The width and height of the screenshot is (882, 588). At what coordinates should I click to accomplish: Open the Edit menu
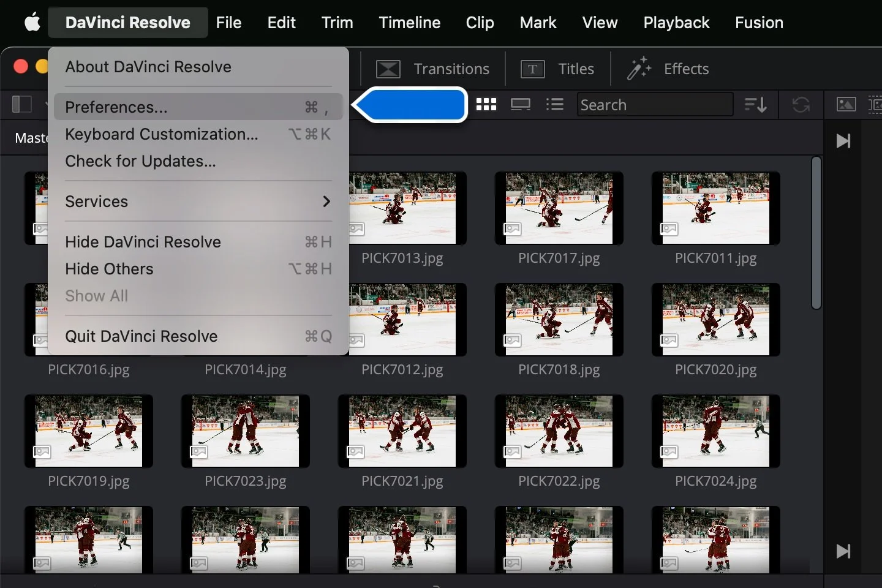pyautogui.click(x=281, y=23)
